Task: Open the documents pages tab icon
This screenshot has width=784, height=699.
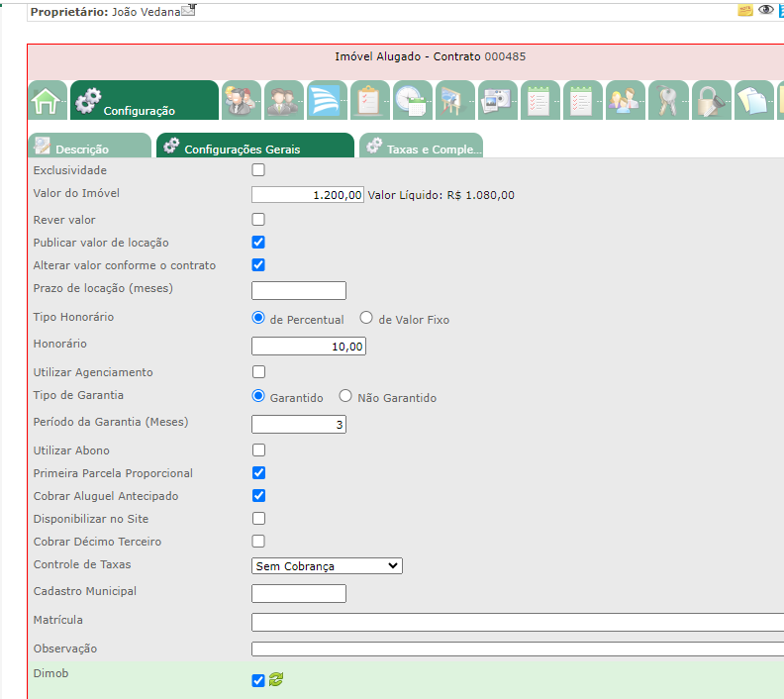Action: click(753, 100)
